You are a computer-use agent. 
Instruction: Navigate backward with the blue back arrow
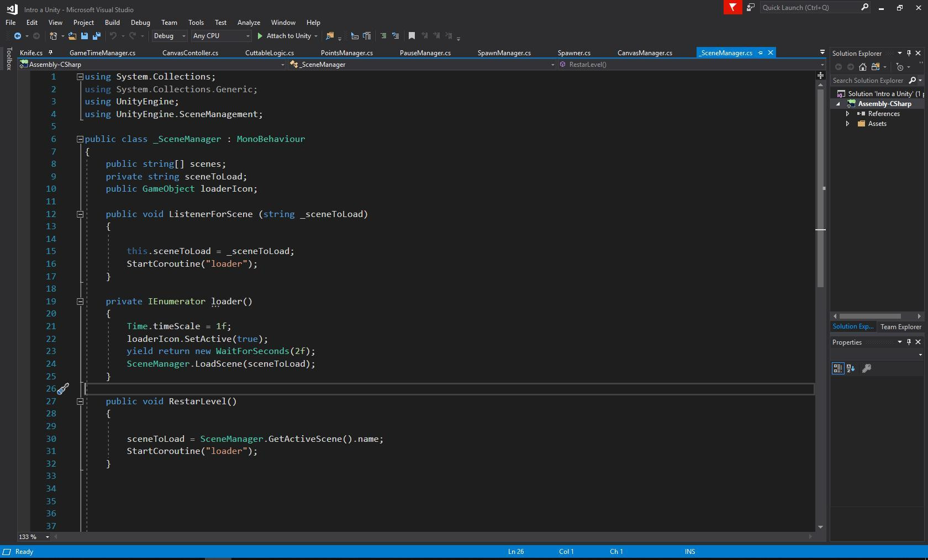[x=18, y=36]
